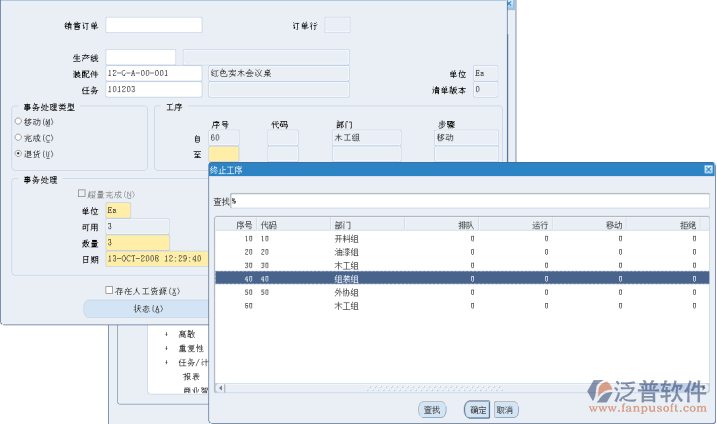Toggle the 超量完成 checkbox
717x424 pixels.
(x=82, y=194)
